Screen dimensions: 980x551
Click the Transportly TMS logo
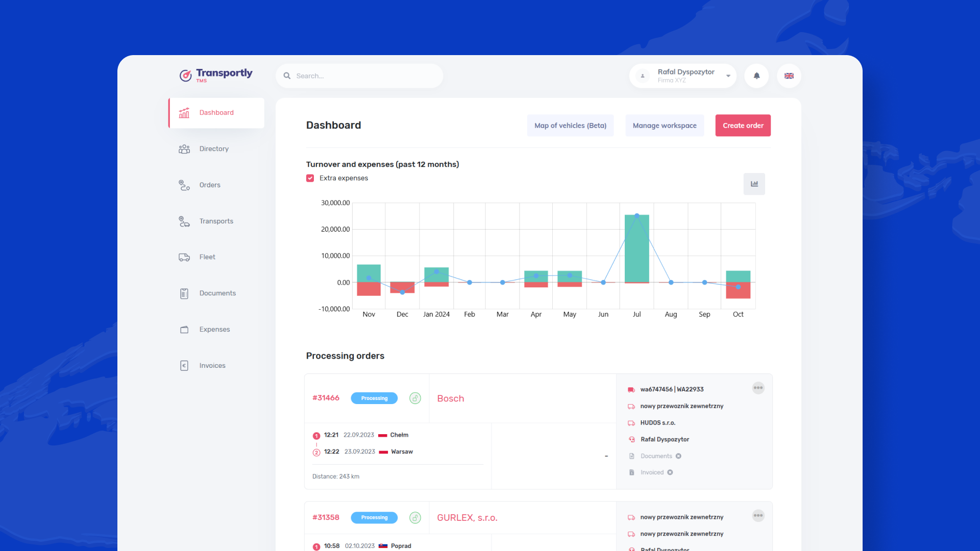(216, 76)
